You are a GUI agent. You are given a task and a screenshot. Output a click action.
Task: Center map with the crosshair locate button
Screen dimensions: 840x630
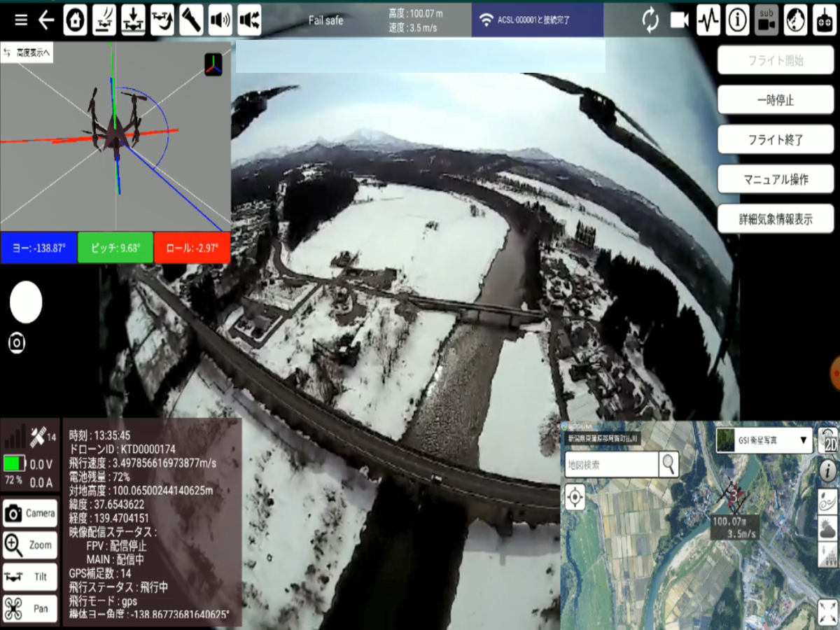tap(575, 498)
